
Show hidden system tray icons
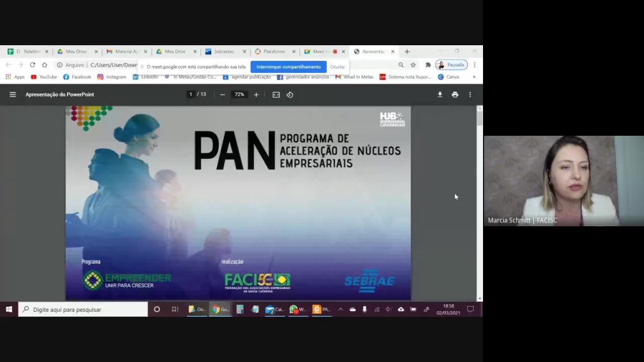(340, 309)
